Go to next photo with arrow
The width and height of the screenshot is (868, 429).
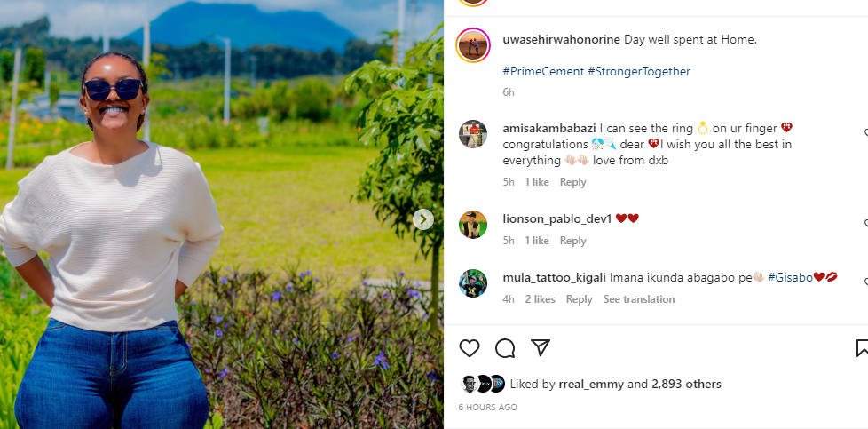pyautogui.click(x=423, y=219)
